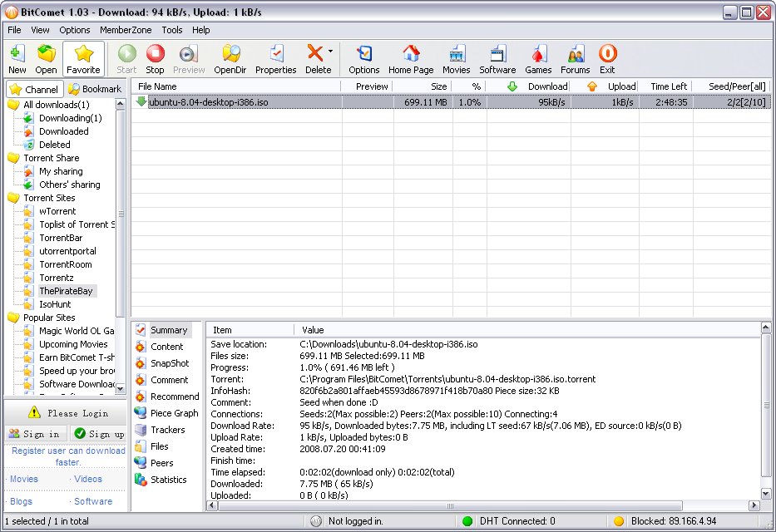Viewport: 776px width, 532px height.
Task: Click the Sign up button
Action: (100, 434)
